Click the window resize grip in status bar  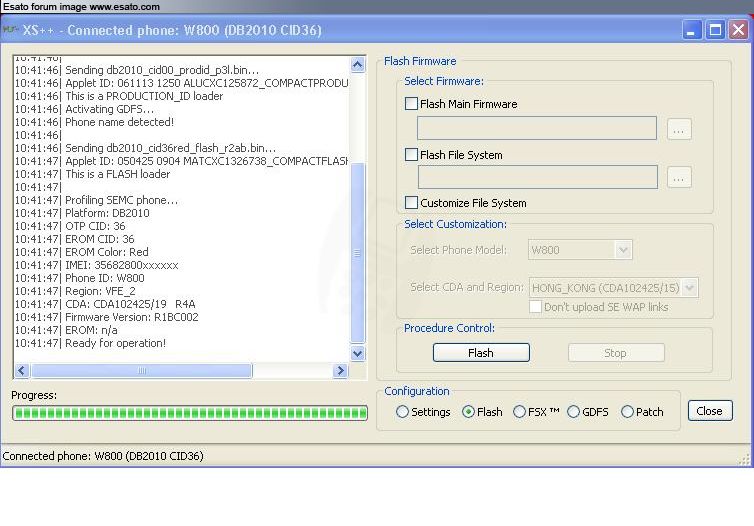coord(745,459)
